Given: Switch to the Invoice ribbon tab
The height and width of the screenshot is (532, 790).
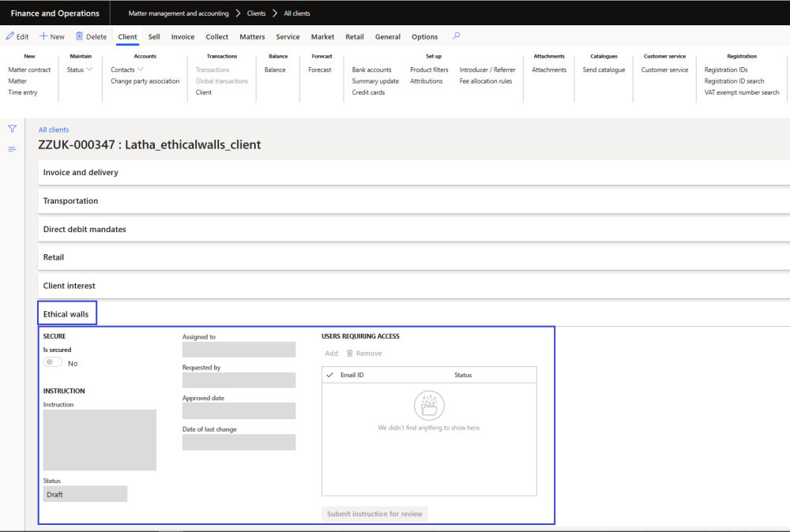Looking at the screenshot, I should (182, 36).
